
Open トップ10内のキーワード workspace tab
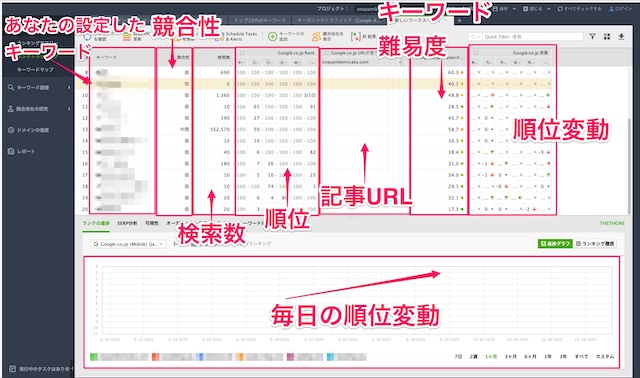260,20
